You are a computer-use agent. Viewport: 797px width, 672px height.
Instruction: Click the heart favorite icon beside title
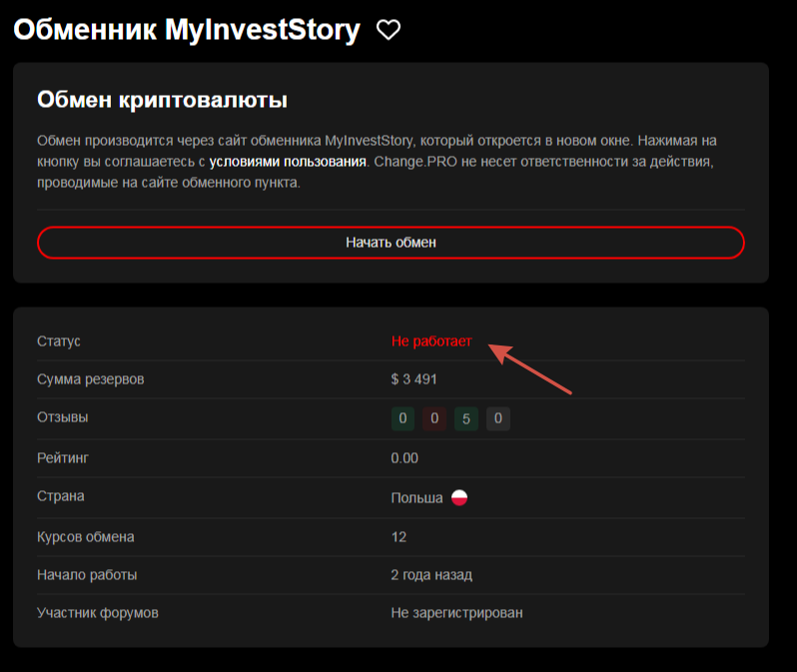389,31
